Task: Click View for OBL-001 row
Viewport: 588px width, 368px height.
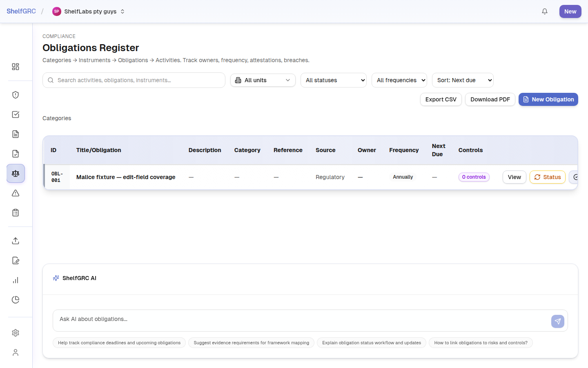Action: tap(514, 177)
